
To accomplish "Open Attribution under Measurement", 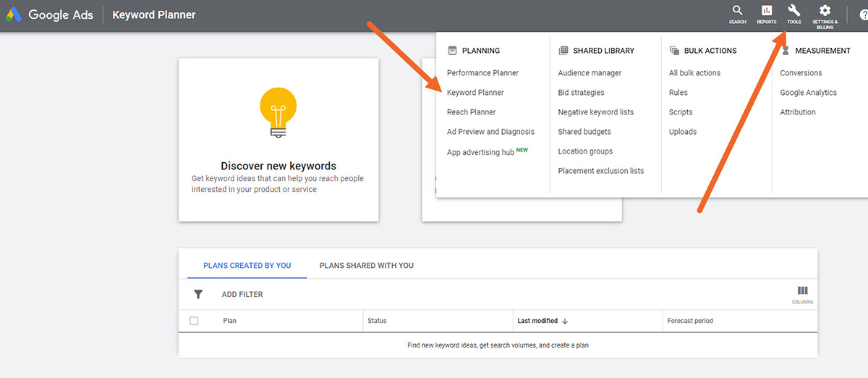I will [798, 112].
